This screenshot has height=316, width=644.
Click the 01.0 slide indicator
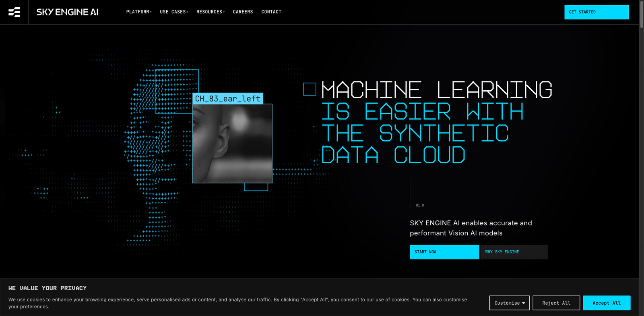419,206
